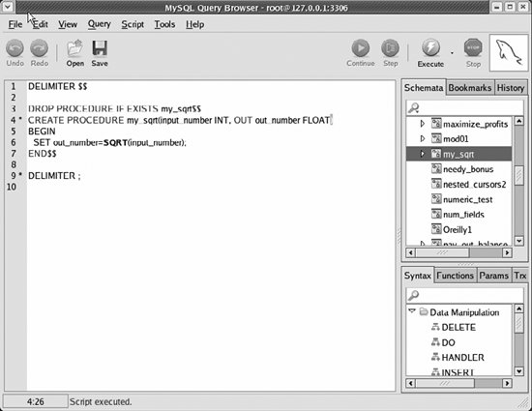The width and height of the screenshot is (532, 411).
Task: Open the Execute dropdown arrow
Action: click(452, 53)
